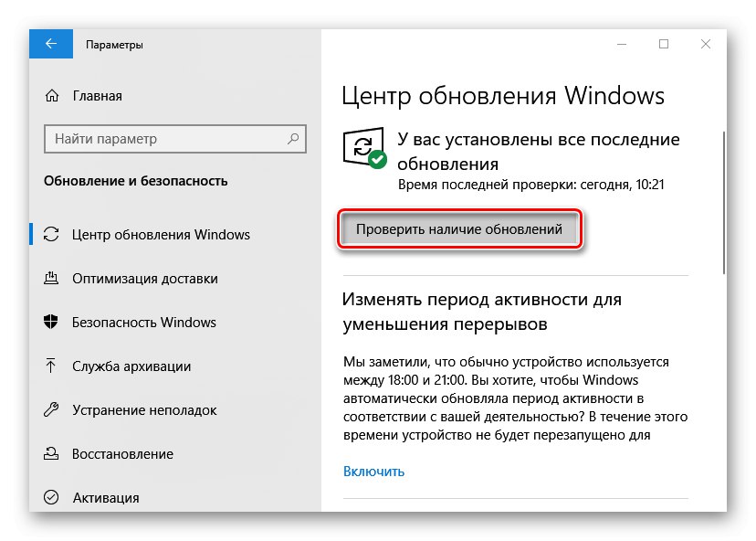Click the Параметры window title text
This screenshot has width=756, height=541.
coord(114,45)
